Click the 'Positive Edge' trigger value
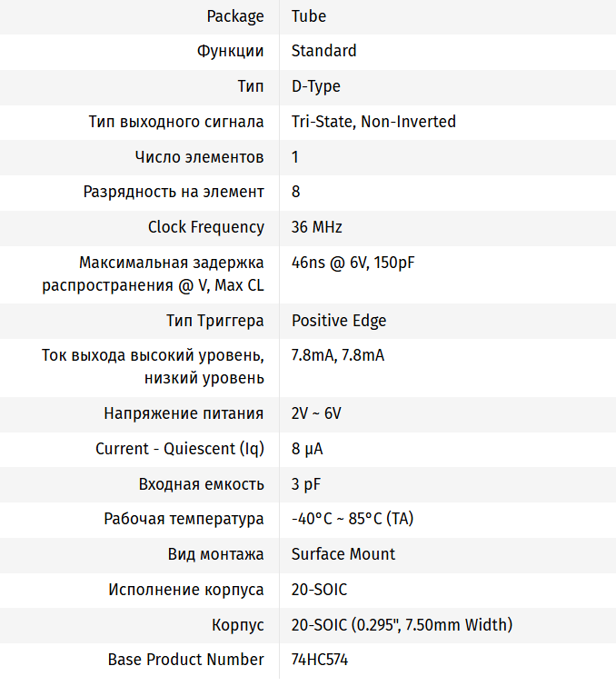The height and width of the screenshot is (686, 616). [338, 321]
